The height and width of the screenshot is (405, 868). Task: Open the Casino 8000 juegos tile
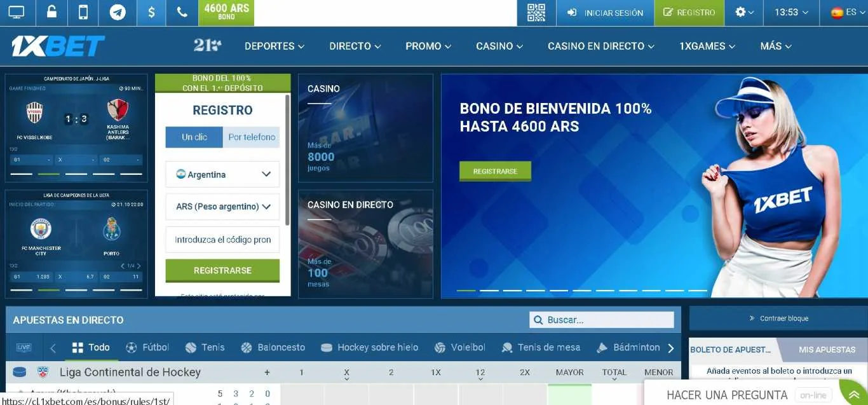[365, 128]
